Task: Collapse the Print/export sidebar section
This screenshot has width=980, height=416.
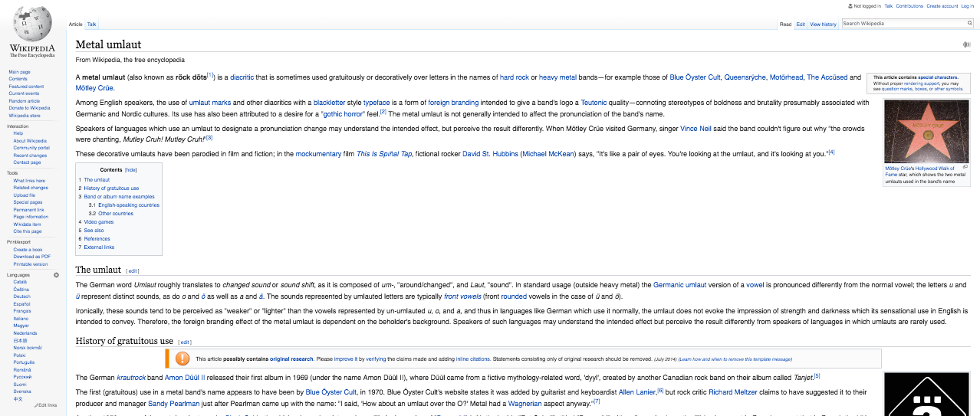Action: pos(20,242)
